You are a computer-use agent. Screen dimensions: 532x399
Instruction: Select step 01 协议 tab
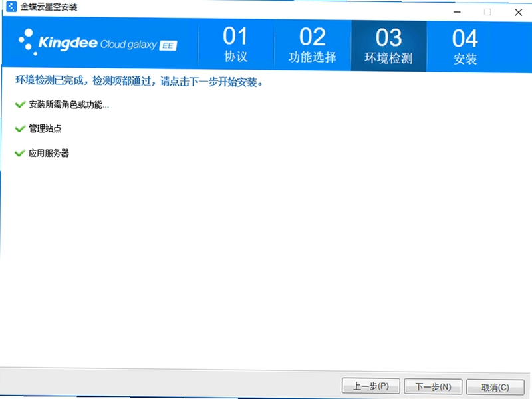click(236, 45)
